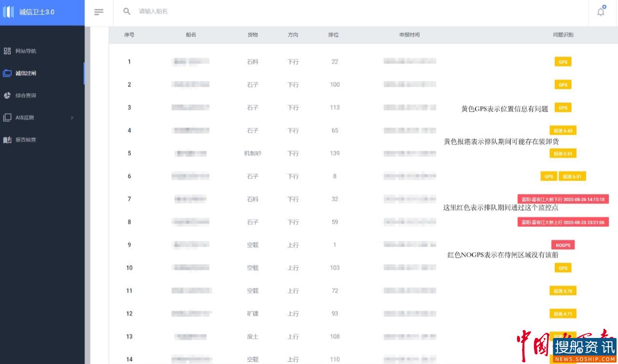Screen dimensions: 618x364
Task: Click the 石料 cargo cell in row 1
Action: point(253,62)
